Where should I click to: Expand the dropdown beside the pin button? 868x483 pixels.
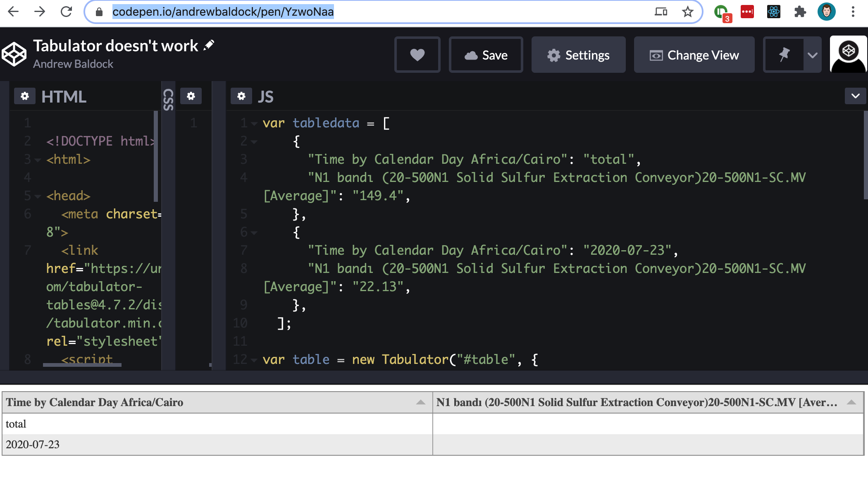[x=813, y=55]
